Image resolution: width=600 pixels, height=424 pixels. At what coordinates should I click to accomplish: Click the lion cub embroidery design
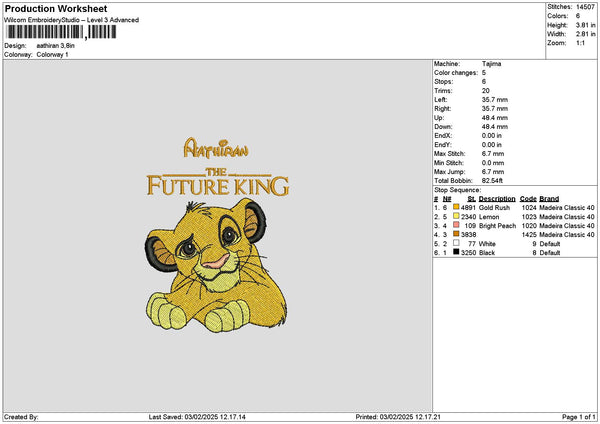tap(216, 265)
